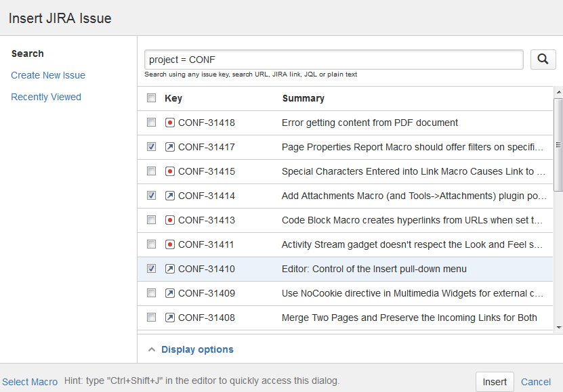Click the bug icon next to CONF-31411

[x=170, y=244]
